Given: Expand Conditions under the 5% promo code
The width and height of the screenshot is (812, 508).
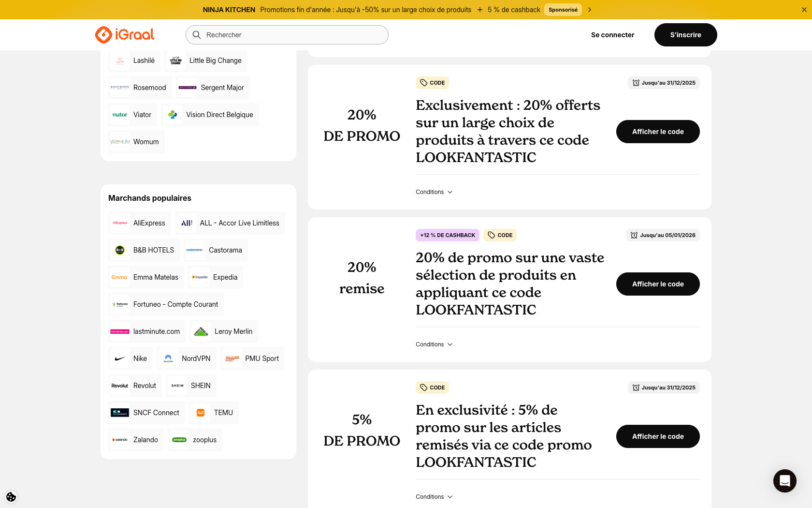Looking at the screenshot, I should pyautogui.click(x=434, y=496).
